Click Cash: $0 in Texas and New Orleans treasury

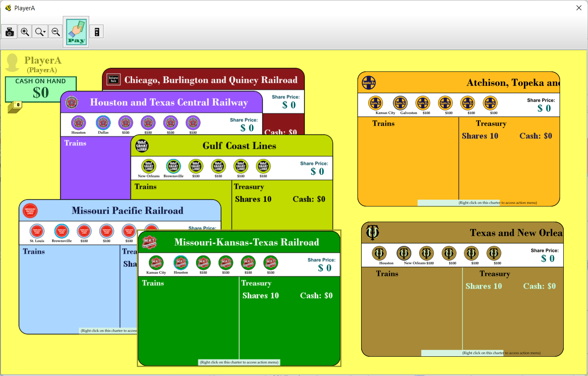[540, 286]
